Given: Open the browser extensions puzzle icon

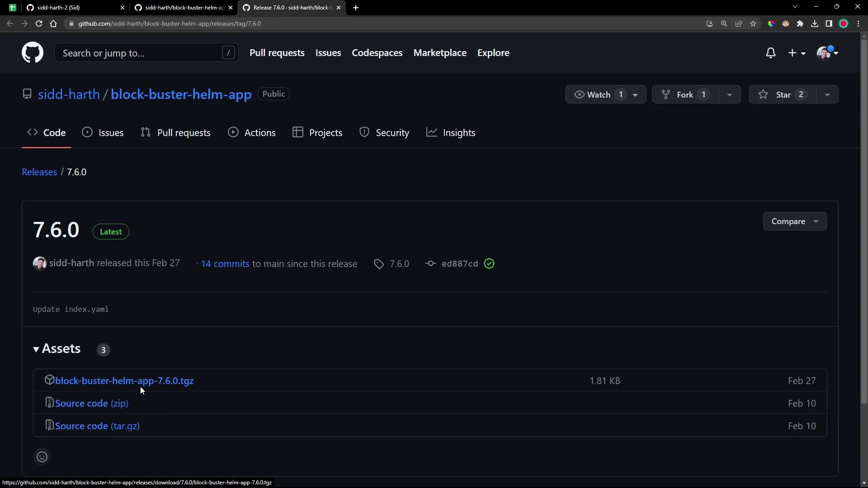Looking at the screenshot, I should (800, 23).
